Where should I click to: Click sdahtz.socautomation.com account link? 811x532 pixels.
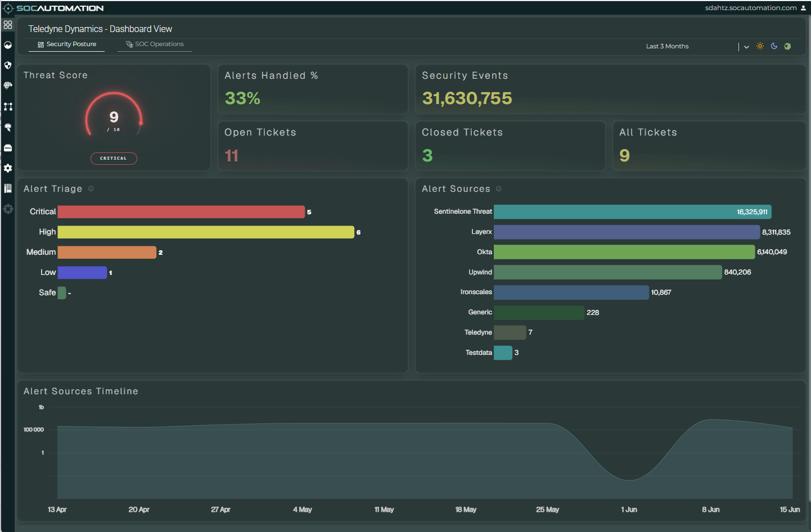751,8
